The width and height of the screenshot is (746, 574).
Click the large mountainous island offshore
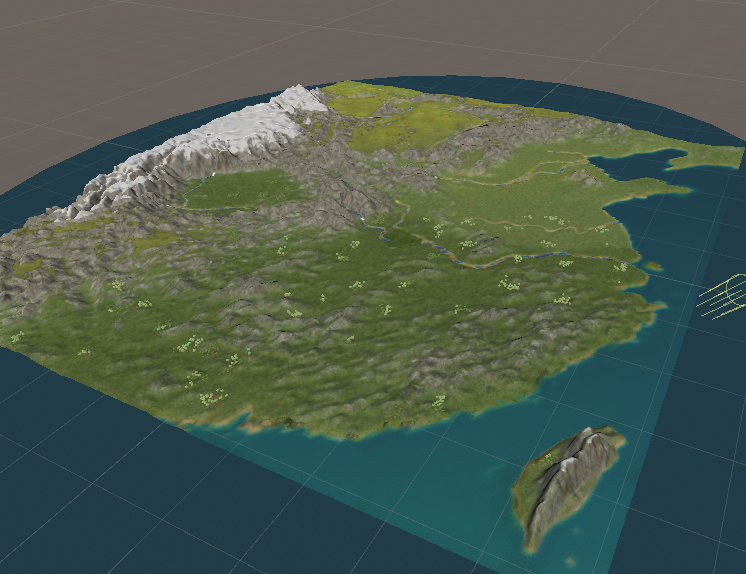pyautogui.click(x=569, y=488)
